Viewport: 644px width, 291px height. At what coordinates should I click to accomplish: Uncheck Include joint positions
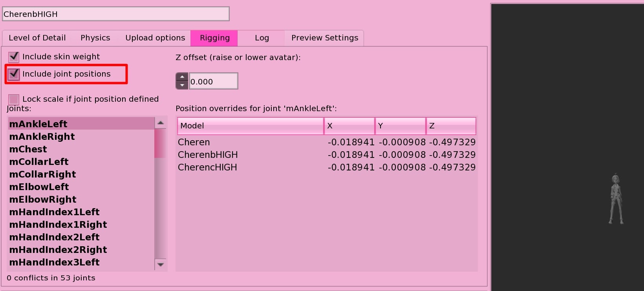click(14, 74)
